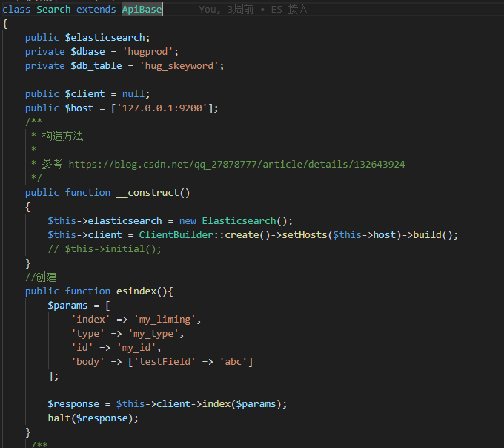
Task: Click the 'abc' string value
Action: (233, 362)
